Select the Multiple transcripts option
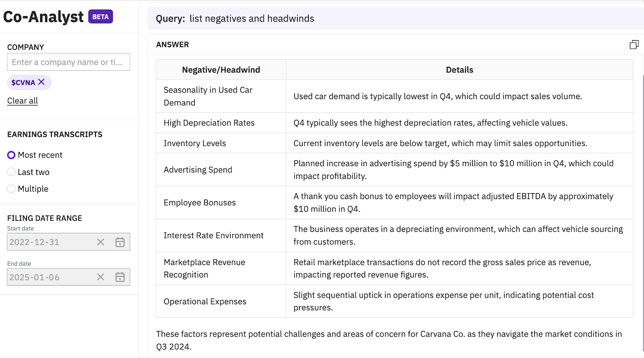644x358 pixels. point(11,189)
